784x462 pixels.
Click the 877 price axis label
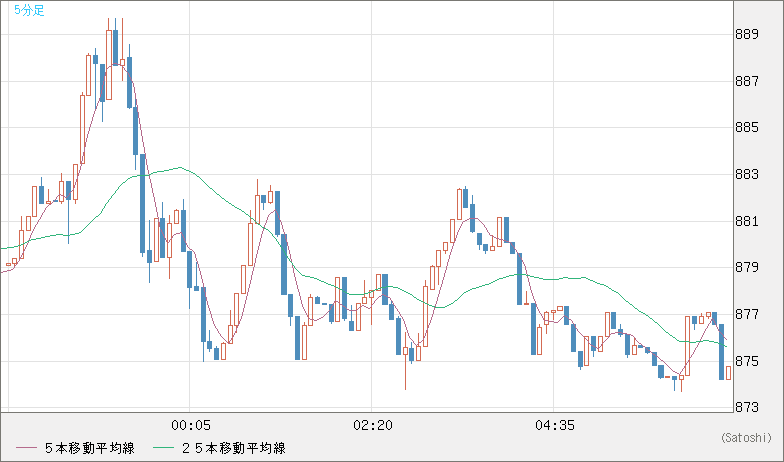(x=746, y=314)
